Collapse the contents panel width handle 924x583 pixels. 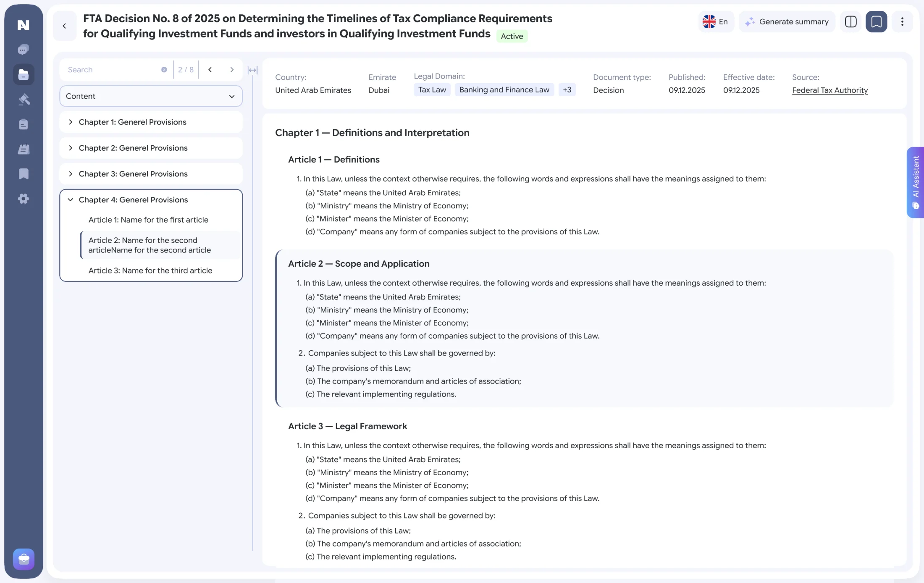(x=252, y=70)
